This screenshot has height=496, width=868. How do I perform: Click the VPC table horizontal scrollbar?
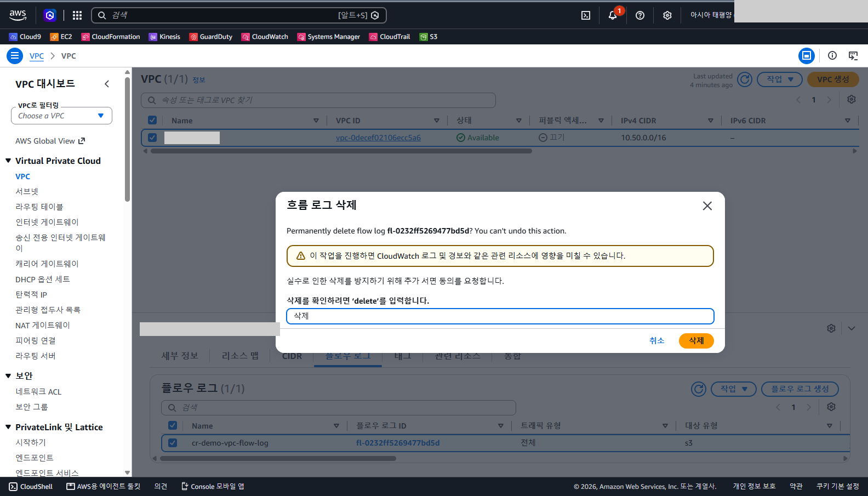coord(341,151)
